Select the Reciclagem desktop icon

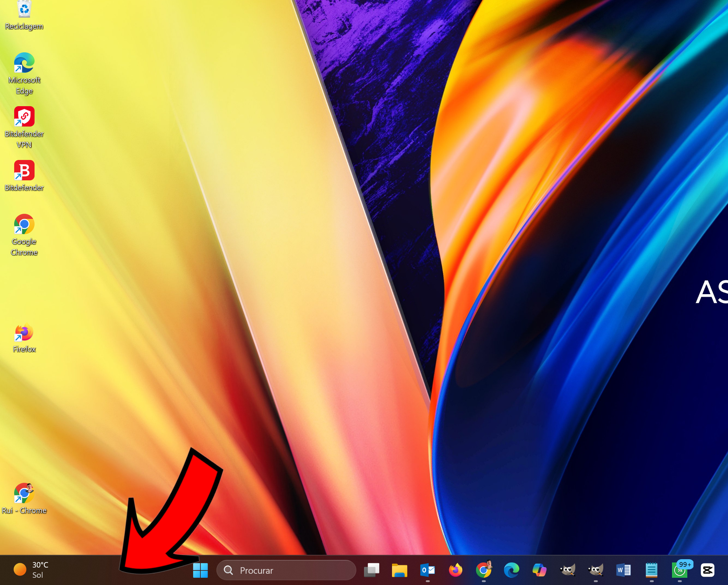pyautogui.click(x=24, y=15)
